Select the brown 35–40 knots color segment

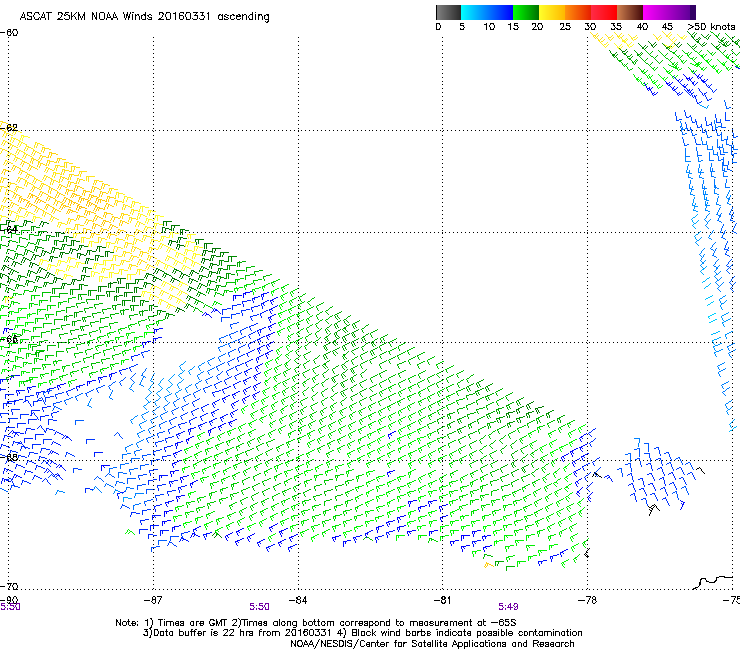tap(630, 12)
